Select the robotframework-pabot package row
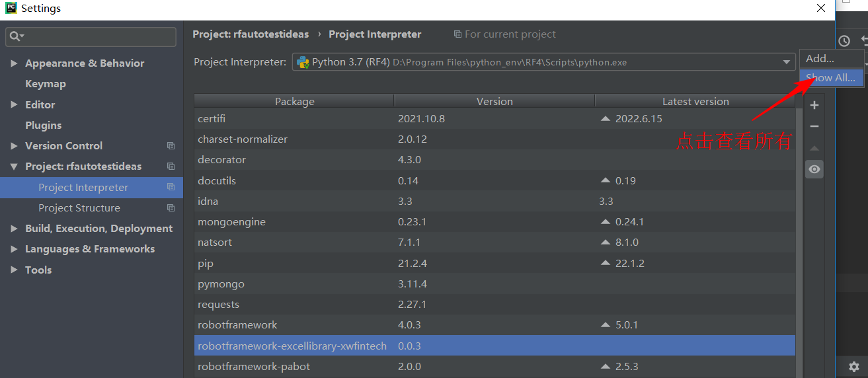The height and width of the screenshot is (378, 868). pyautogui.click(x=494, y=366)
